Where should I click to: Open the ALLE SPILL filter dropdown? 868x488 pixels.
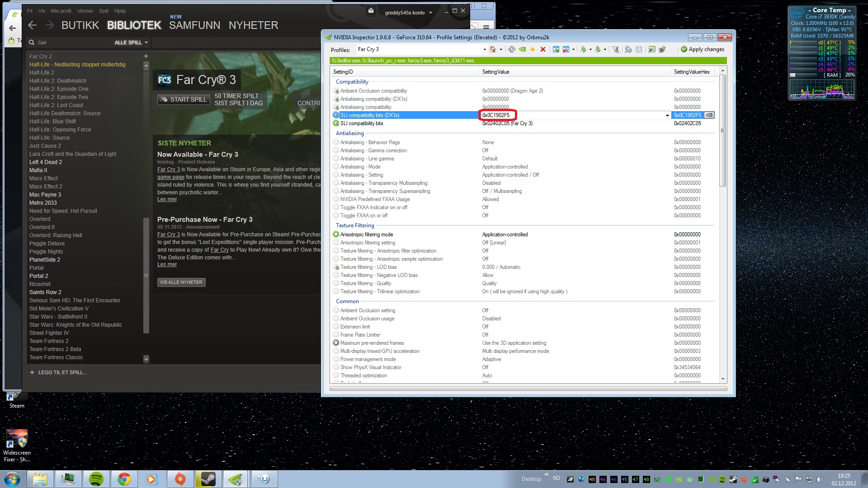pyautogui.click(x=131, y=42)
